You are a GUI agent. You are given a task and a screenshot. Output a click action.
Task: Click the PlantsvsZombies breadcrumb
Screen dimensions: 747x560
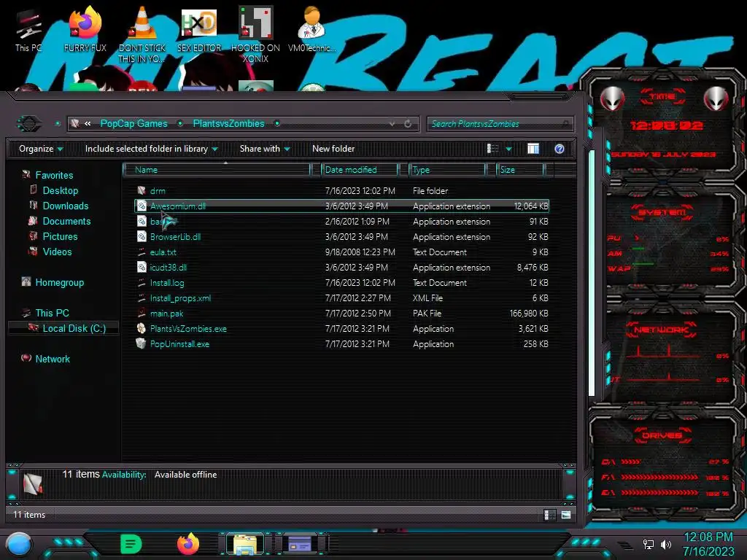[x=228, y=124]
